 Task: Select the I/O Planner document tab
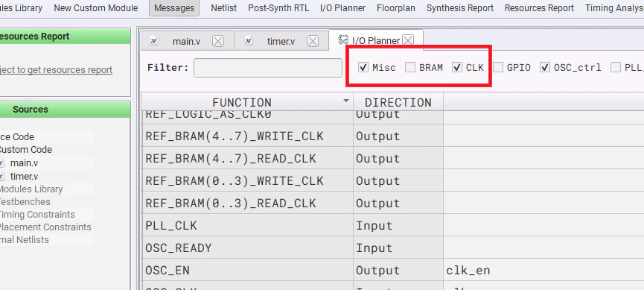click(x=376, y=40)
